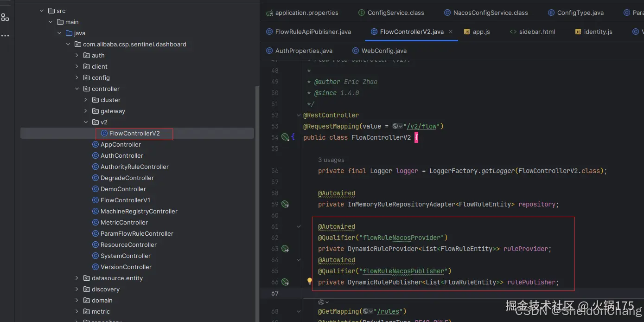The width and height of the screenshot is (644, 322).
Task: Switch to the ConfigType.java tab
Action: 575,13
